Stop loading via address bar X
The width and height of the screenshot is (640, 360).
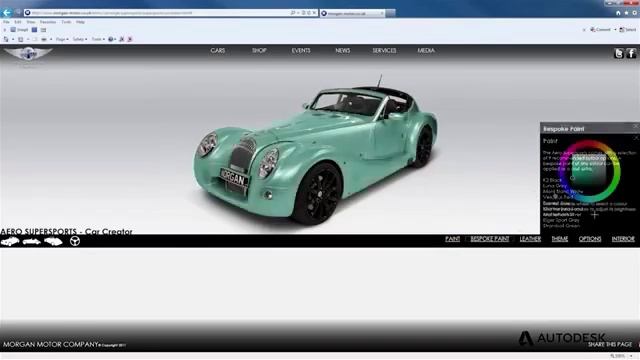314,13
